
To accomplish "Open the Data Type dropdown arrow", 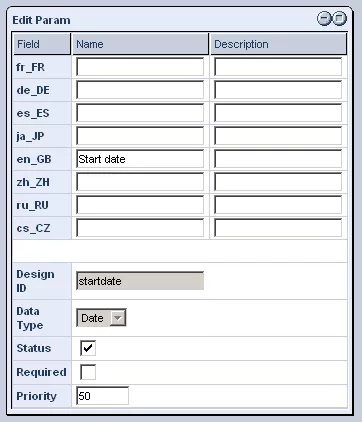I will 118,318.
